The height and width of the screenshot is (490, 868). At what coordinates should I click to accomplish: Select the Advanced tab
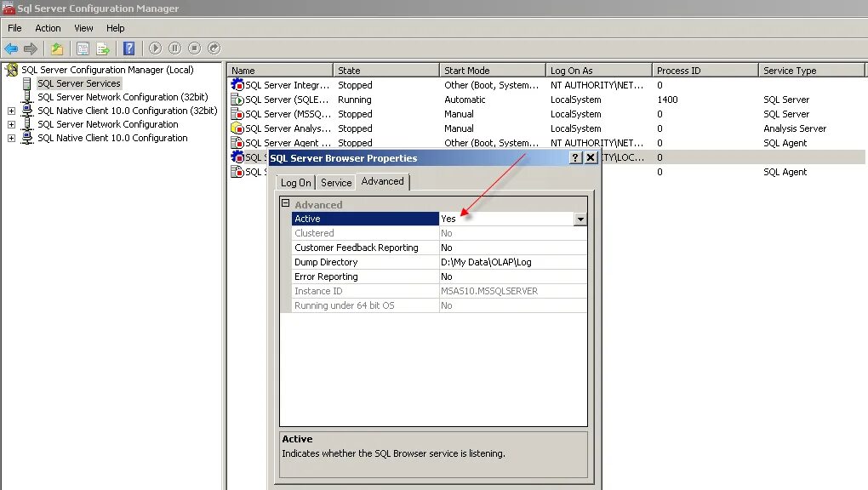click(x=383, y=181)
